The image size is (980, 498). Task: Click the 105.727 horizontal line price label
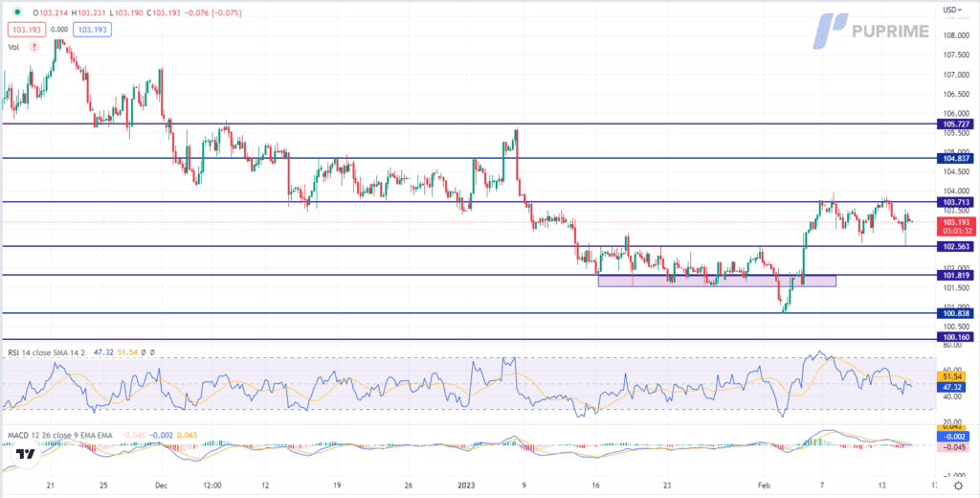[x=955, y=124]
